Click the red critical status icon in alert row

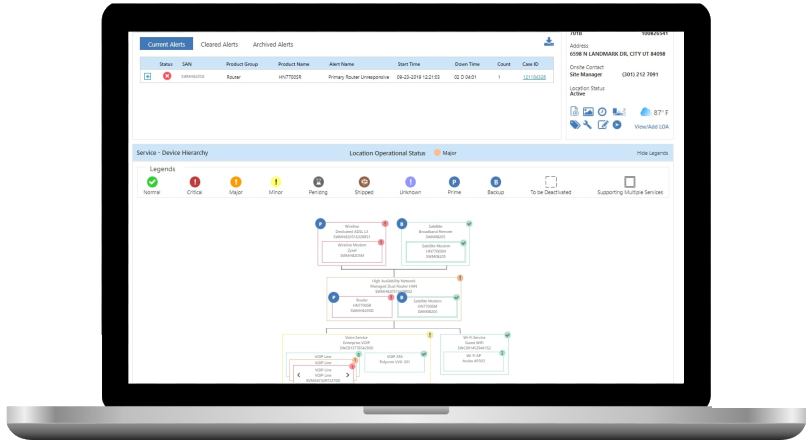point(167,76)
